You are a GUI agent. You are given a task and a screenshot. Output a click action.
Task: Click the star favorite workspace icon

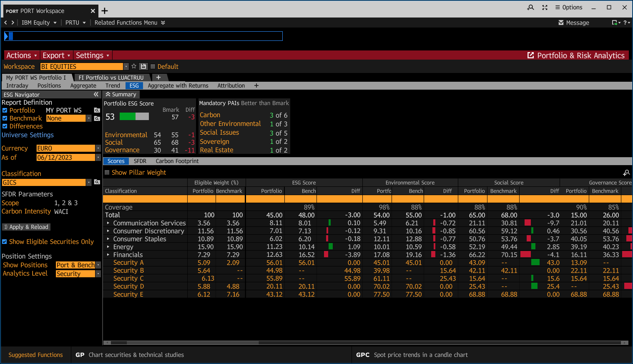click(134, 66)
